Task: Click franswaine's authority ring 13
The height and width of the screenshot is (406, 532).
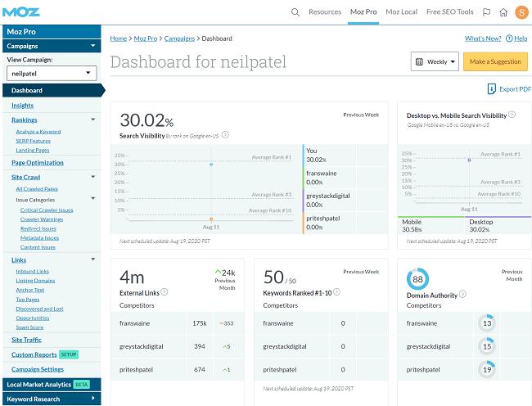Action: point(487,323)
